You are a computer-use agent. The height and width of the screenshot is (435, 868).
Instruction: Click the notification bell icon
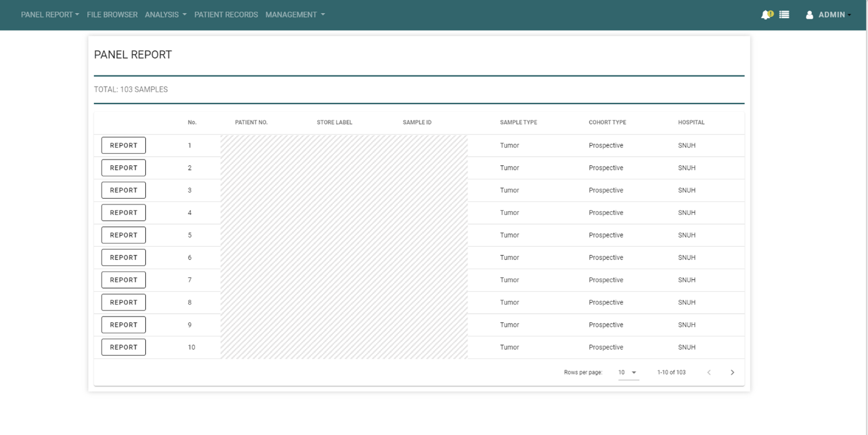click(x=766, y=15)
